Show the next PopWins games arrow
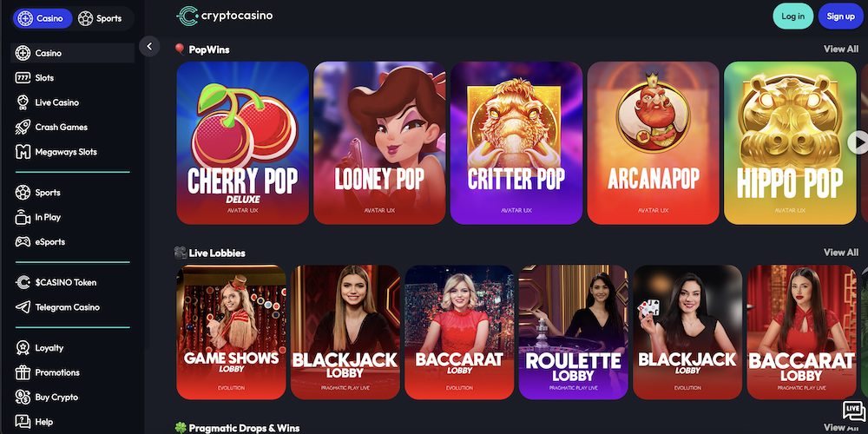 858,142
